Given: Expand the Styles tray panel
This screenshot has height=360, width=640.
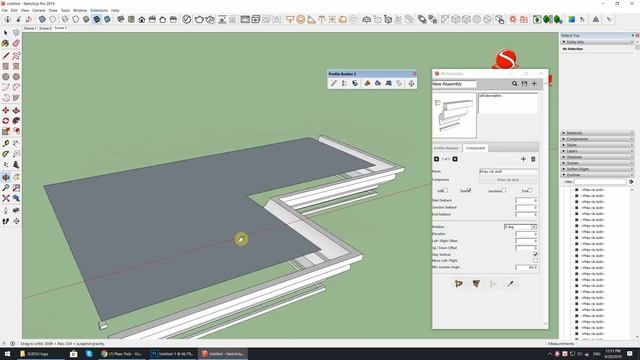Looking at the screenshot, I should tap(597, 145).
